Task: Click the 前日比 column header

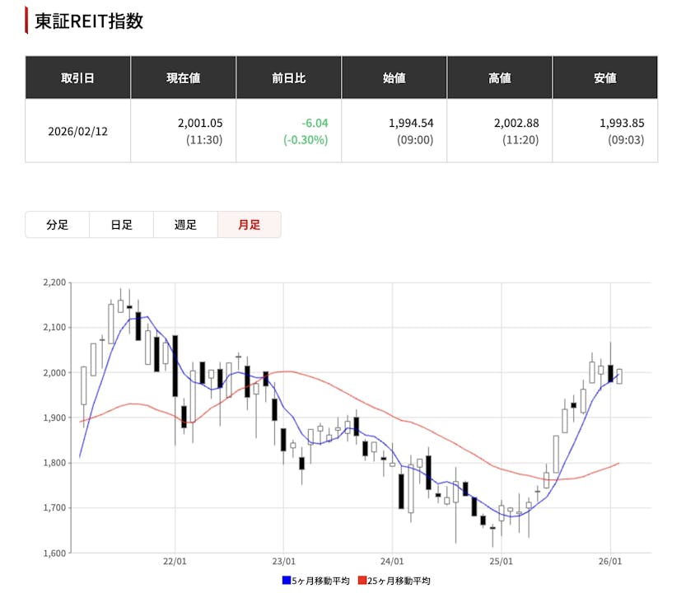Action: tap(288, 78)
